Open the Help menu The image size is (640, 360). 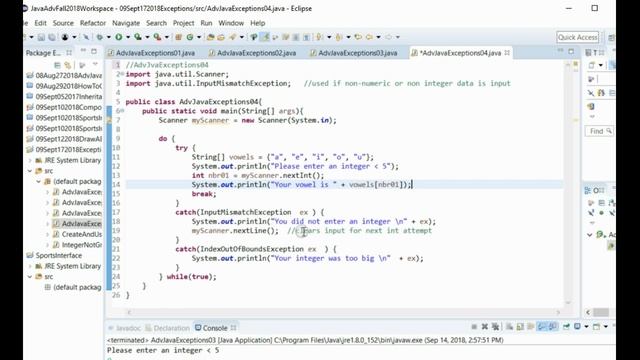258,23
